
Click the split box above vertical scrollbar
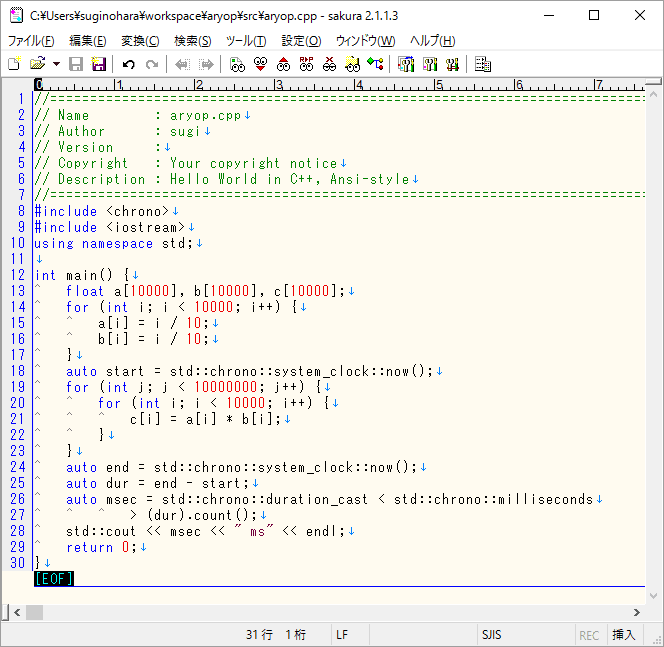tap(653, 82)
